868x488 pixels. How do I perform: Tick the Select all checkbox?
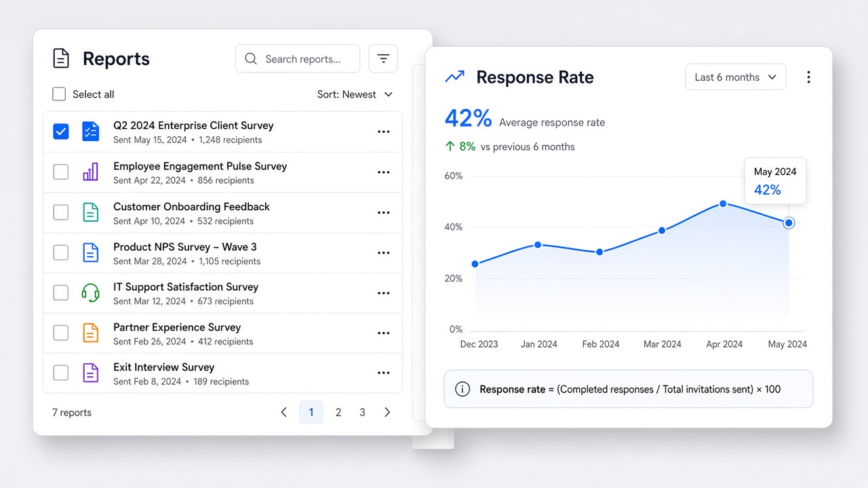coord(59,94)
